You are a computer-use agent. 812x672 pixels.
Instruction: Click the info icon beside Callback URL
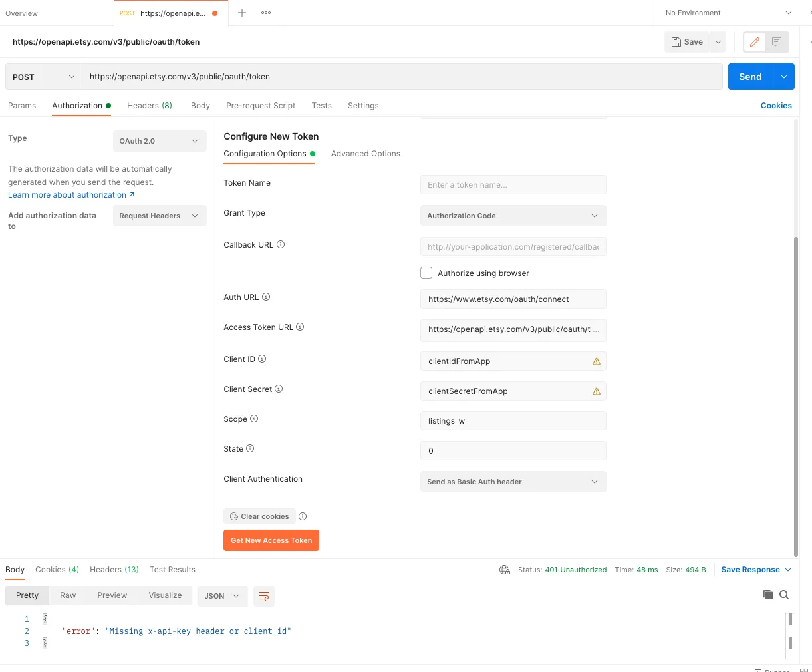(281, 244)
